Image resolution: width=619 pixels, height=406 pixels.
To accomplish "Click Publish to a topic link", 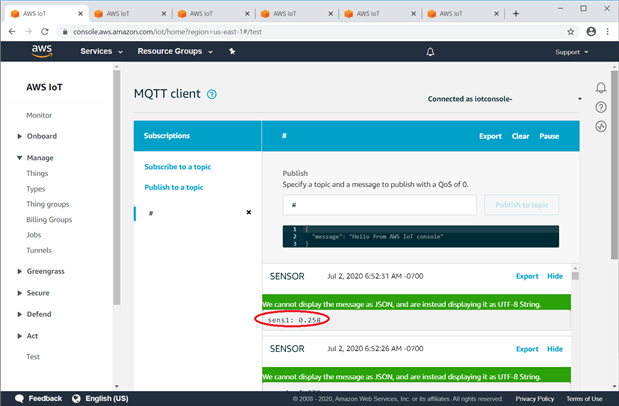I will tap(174, 187).
